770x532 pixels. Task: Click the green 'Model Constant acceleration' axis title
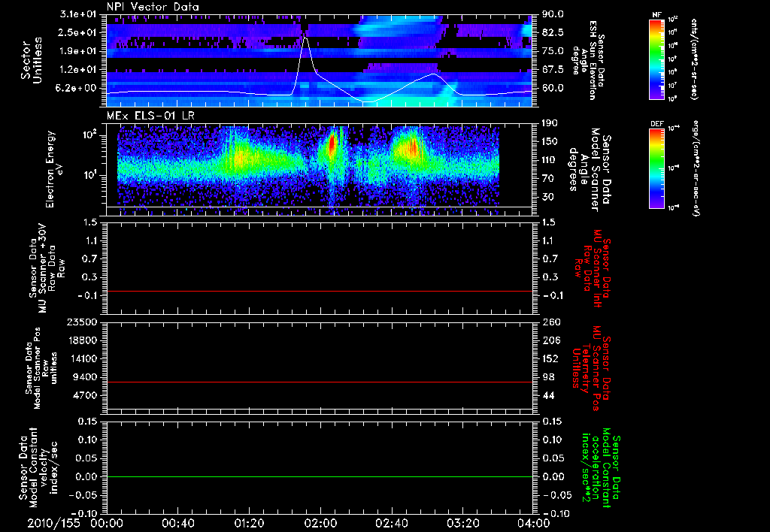[x=601, y=469]
